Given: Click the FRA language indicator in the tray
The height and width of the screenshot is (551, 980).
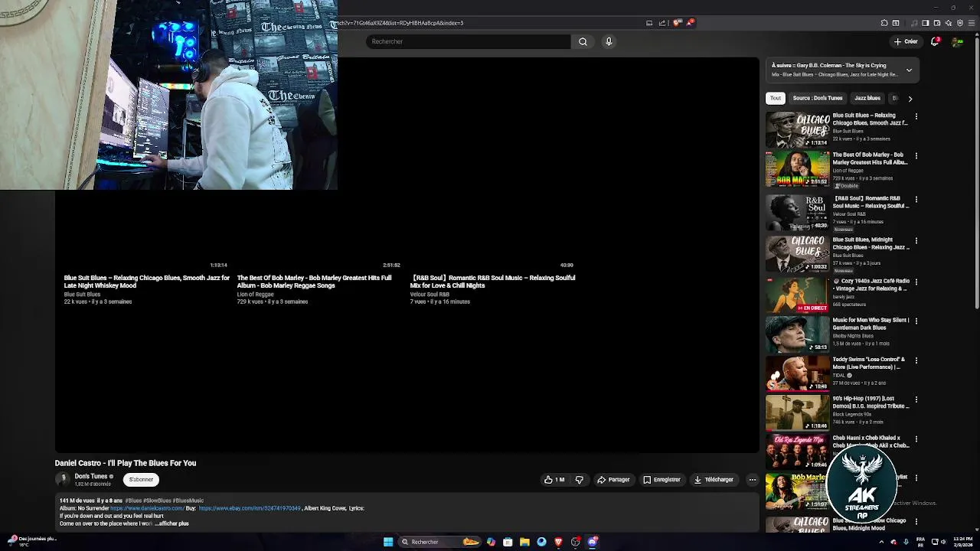Looking at the screenshot, I should click(920, 542).
